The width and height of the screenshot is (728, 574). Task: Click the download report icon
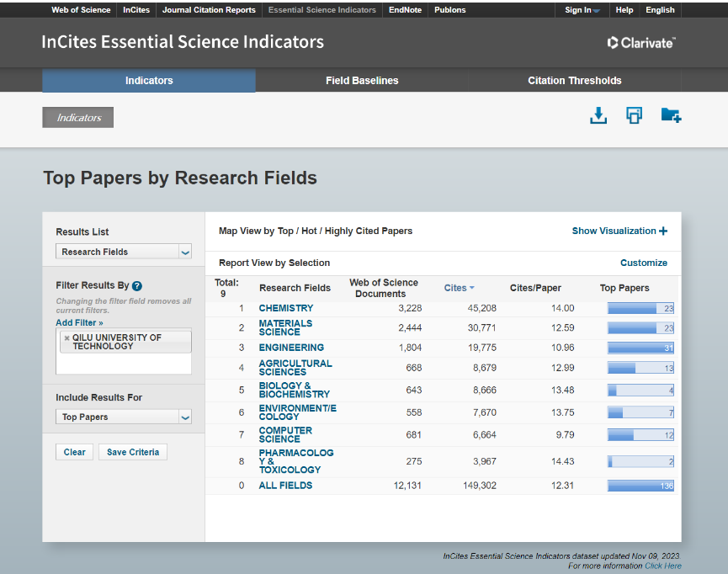click(x=598, y=116)
